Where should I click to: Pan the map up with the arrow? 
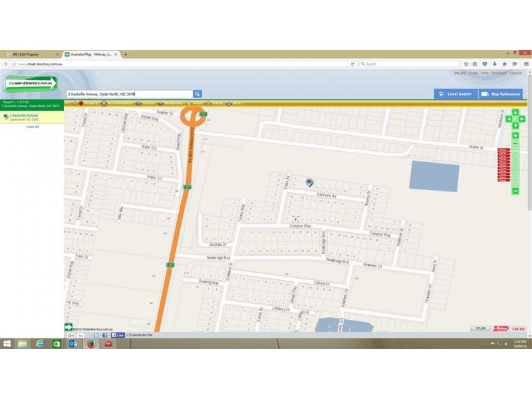coord(515,114)
